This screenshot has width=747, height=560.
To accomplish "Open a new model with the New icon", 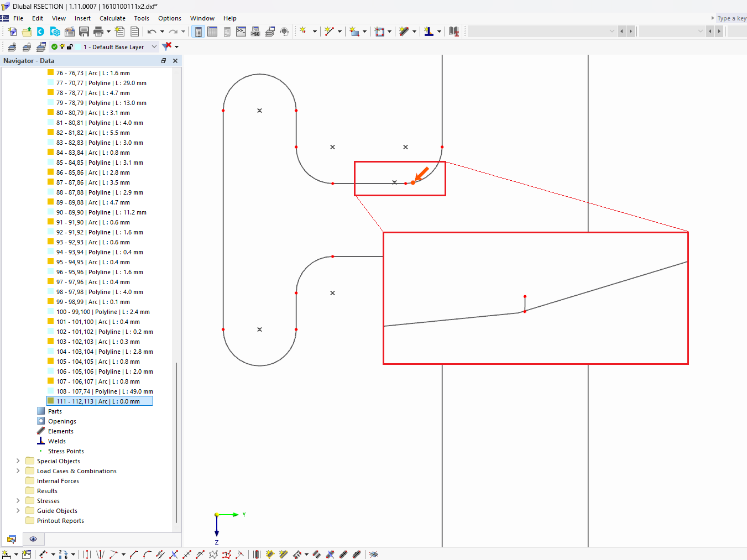I will (12, 32).
